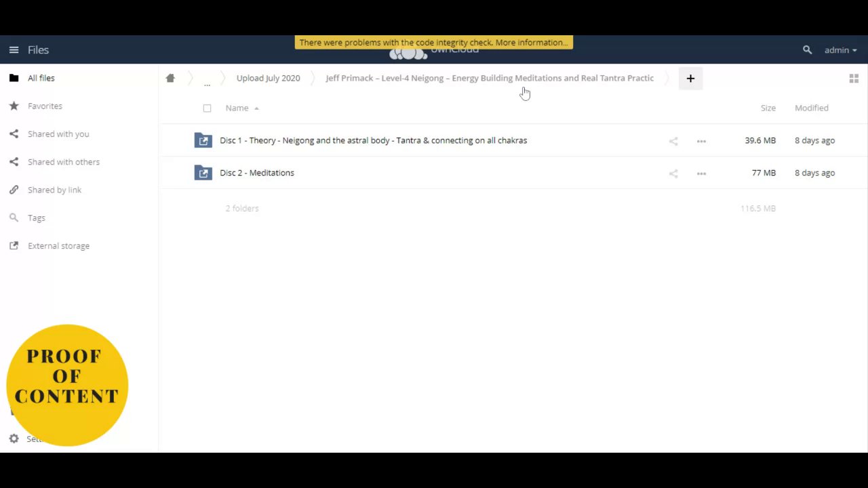Image resolution: width=868 pixels, height=488 pixels.
Task: Open the admin user dropdown
Action: click(x=840, y=50)
